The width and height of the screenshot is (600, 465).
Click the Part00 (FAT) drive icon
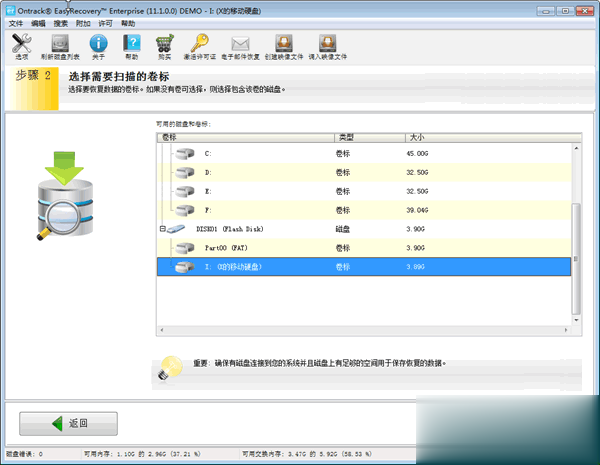coord(185,248)
